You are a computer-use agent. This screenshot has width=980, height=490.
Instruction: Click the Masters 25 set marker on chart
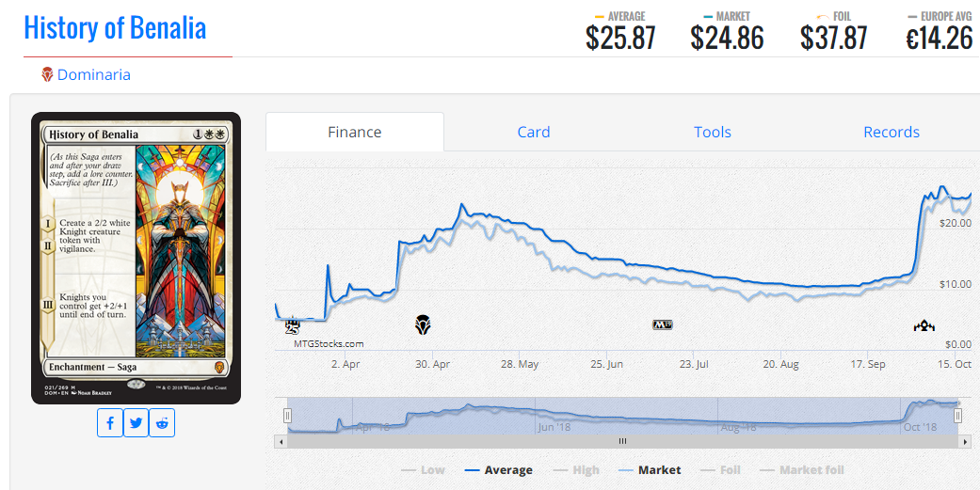pos(293,325)
